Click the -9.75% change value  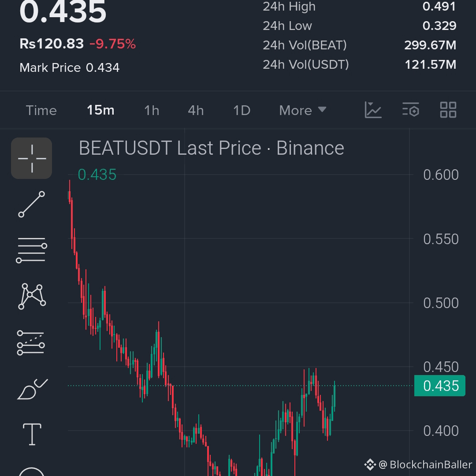click(113, 44)
